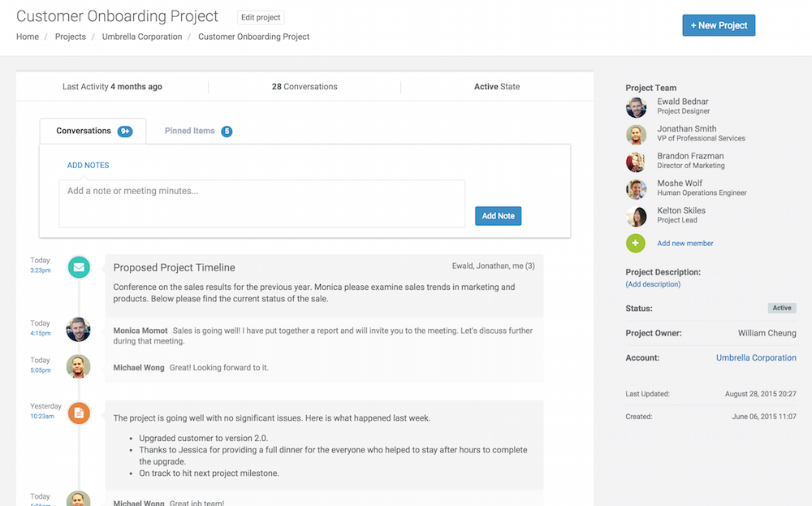Viewport: 812px width, 506px height.
Task: Open Ewald Bednar's avatar in Project Team
Action: tap(636, 107)
